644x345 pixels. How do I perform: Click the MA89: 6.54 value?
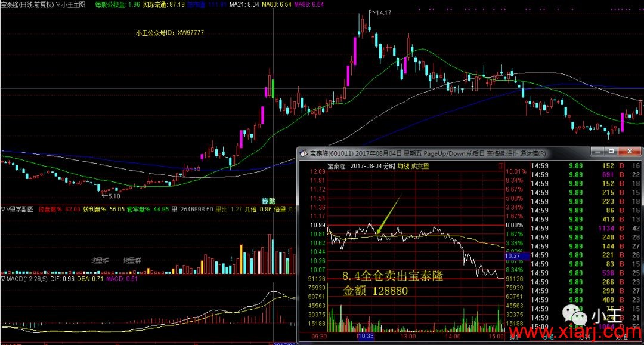[309, 4]
